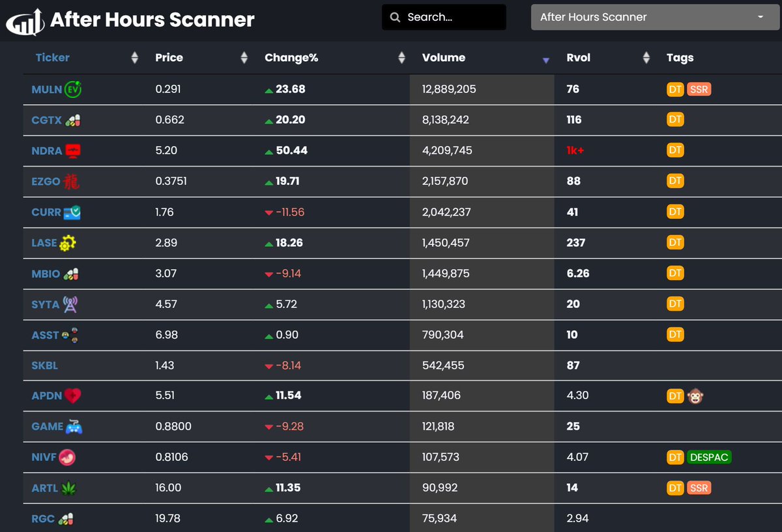Image resolution: width=782 pixels, height=532 pixels.
Task: Click the broken heart icon beside APDN
Action: click(72, 396)
